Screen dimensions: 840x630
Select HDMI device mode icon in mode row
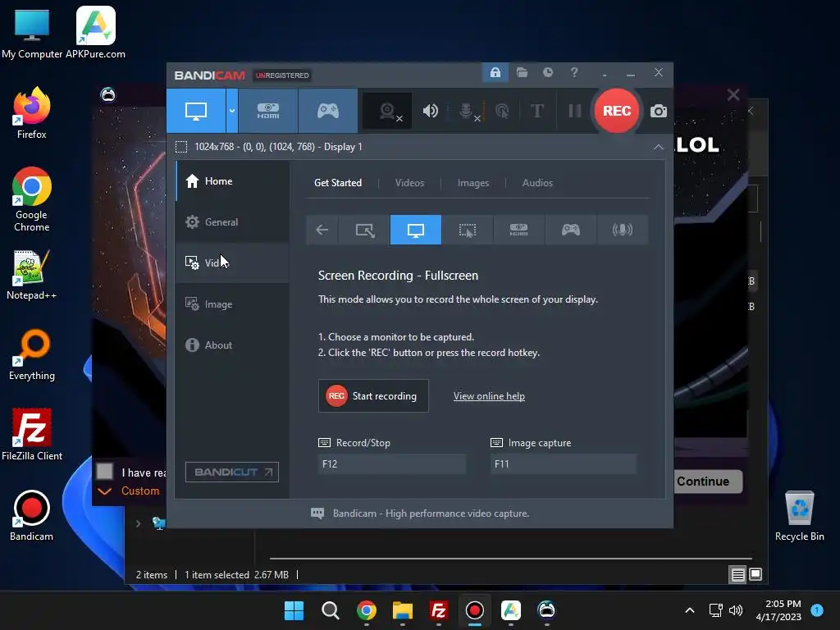(518, 230)
